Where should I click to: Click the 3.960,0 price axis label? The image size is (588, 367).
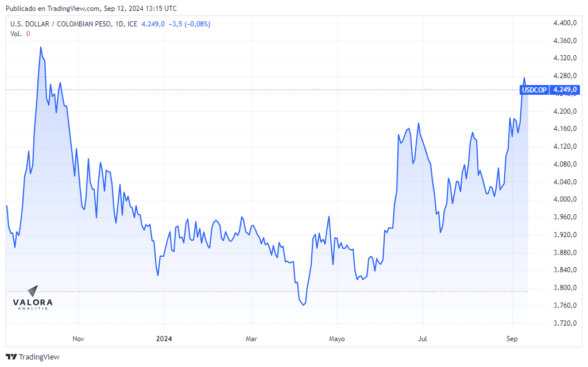565,217
